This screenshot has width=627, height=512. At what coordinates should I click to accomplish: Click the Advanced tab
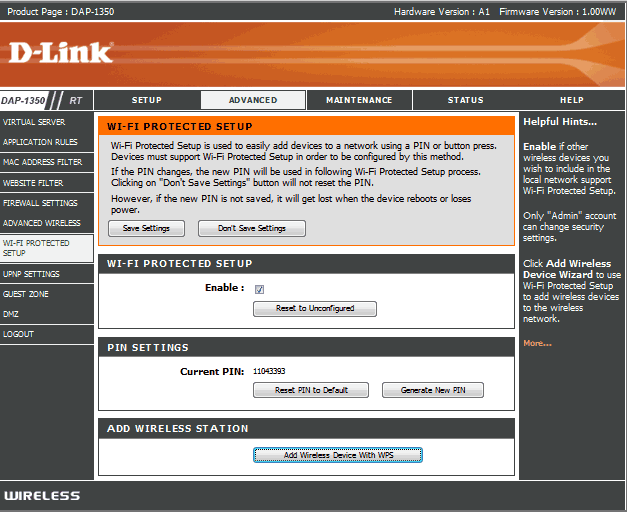(x=253, y=100)
